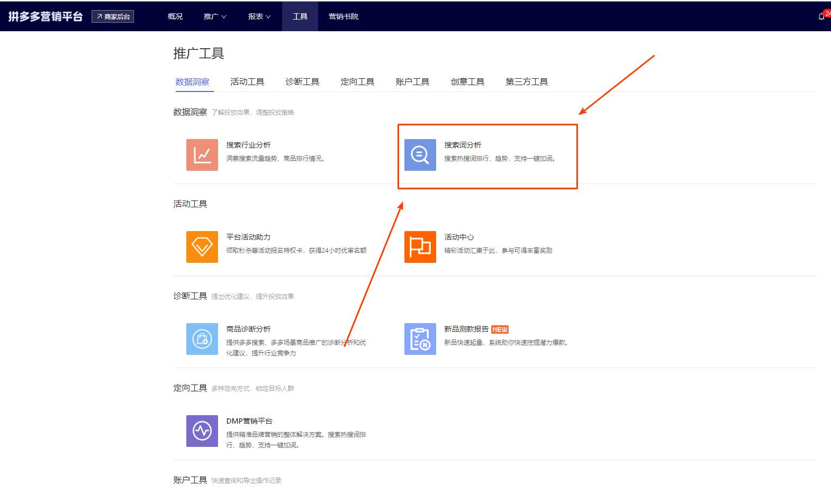Image resolution: width=831 pixels, height=504 pixels.
Task: Switch to the 第三方工具 tab
Action: (x=527, y=81)
